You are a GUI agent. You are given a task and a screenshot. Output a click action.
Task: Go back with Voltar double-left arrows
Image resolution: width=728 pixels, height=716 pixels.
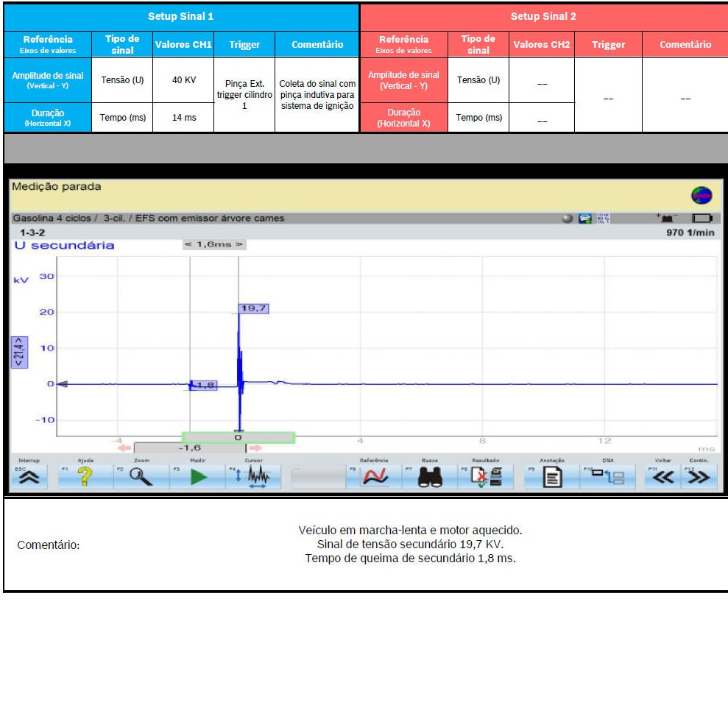663,478
